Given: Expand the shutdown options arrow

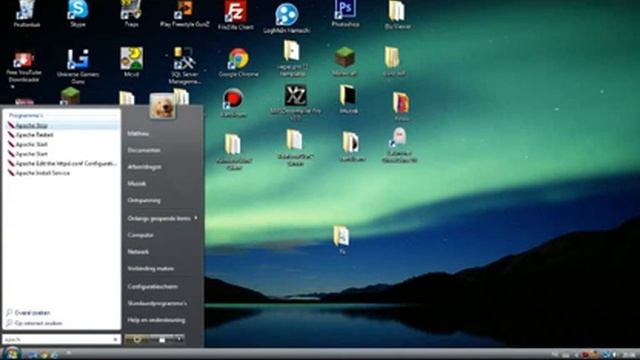Looking at the screenshot, I should click(180, 339).
